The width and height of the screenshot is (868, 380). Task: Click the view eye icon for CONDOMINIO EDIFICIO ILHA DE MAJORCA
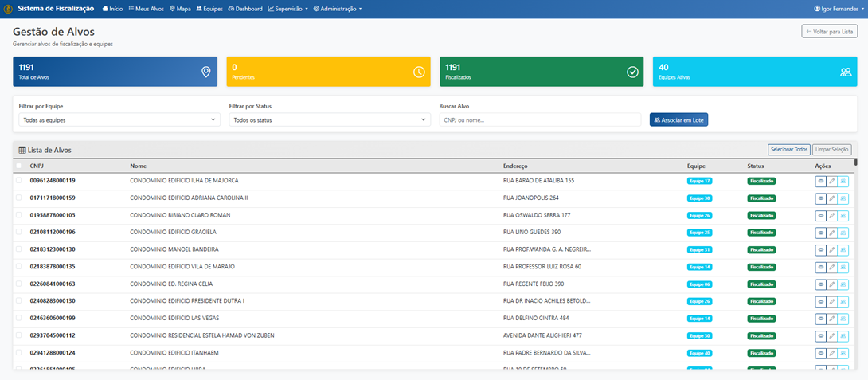click(x=820, y=181)
